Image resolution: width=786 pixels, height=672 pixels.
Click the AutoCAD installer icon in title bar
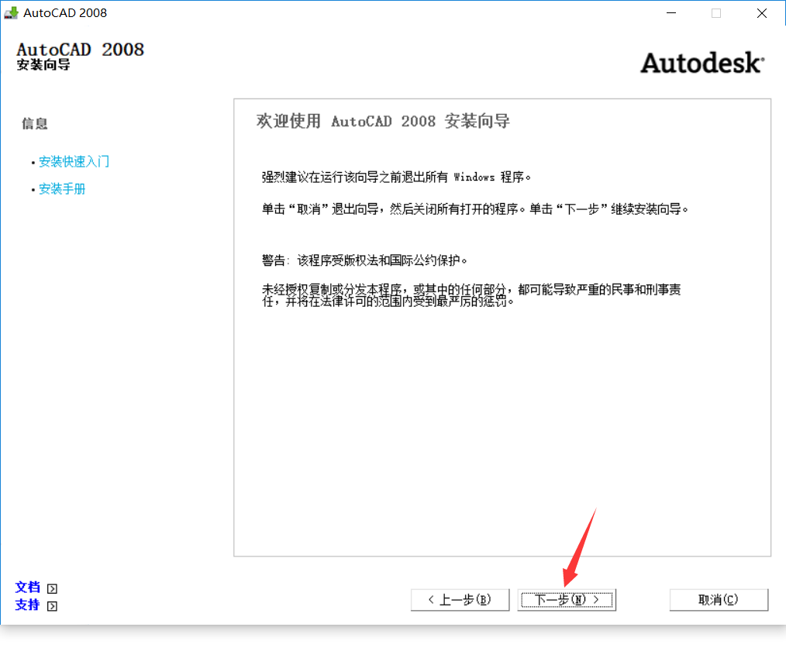click(x=11, y=12)
